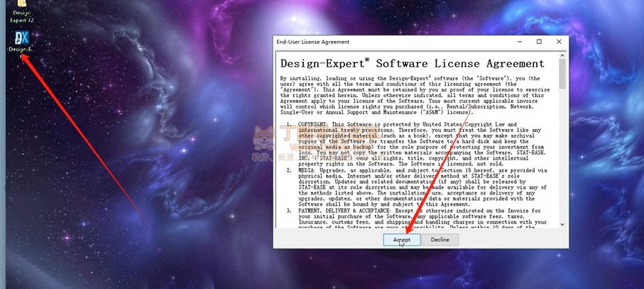Viewport: 644px width, 289px height.
Task: Maximize the End-User License Agreement window
Action: click(x=539, y=41)
